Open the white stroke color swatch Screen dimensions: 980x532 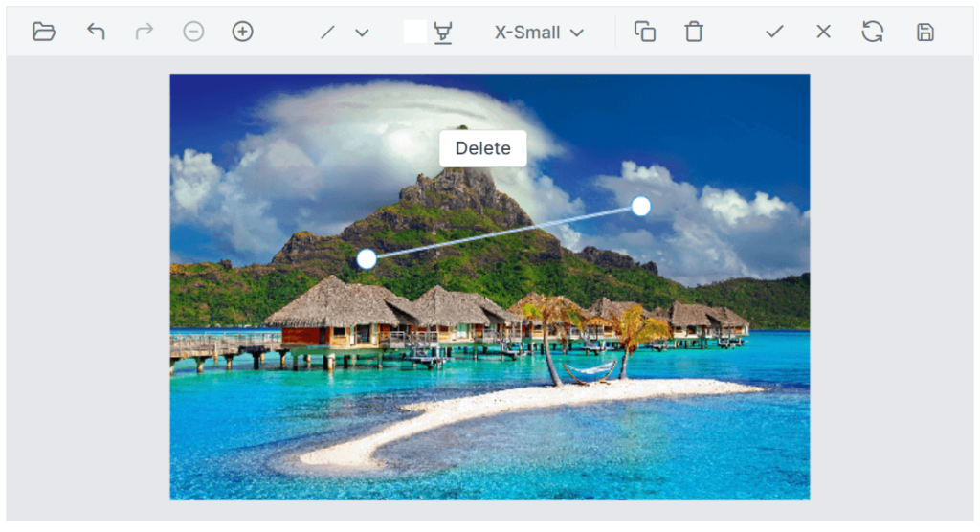coord(415,32)
